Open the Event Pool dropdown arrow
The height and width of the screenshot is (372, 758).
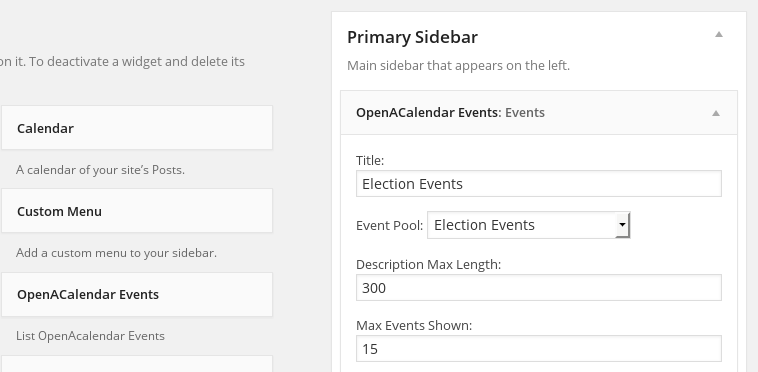click(623, 225)
